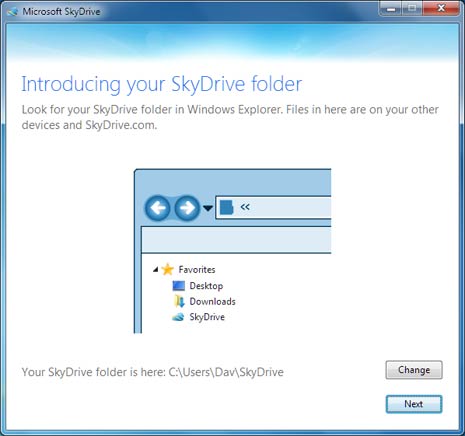Click the SkyDrive cloud icon in the title bar
Screen dimensions: 465x436
point(13,12)
